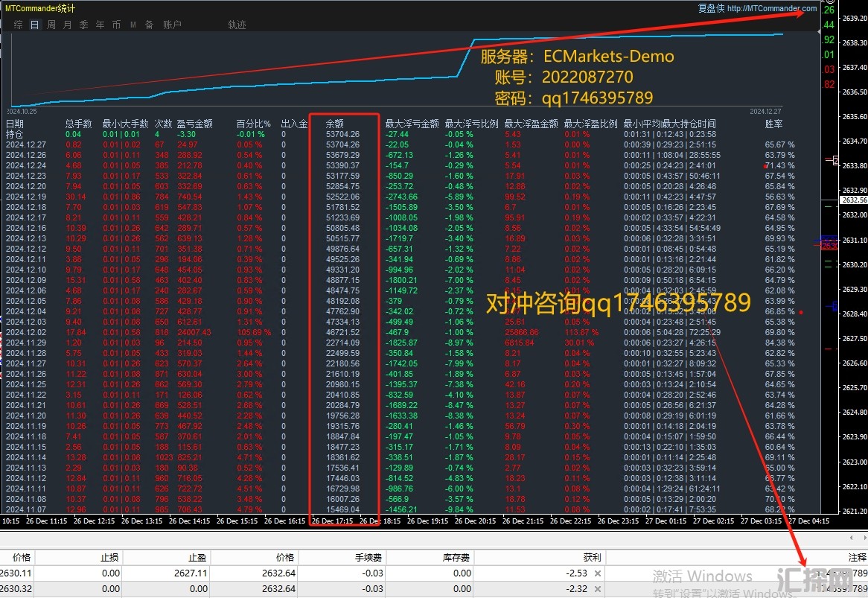
Task: Select the 日 daily statistics tab
Action: pyautogui.click(x=35, y=25)
